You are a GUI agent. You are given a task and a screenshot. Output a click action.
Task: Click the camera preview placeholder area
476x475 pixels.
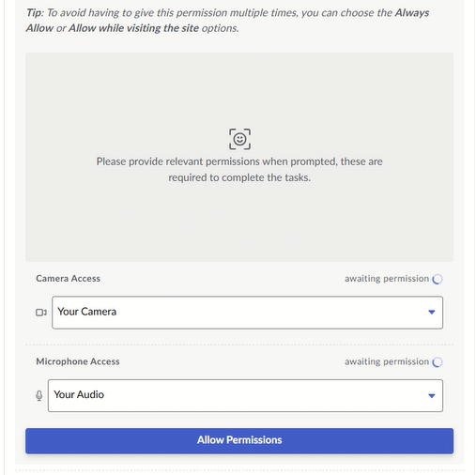tap(239, 157)
